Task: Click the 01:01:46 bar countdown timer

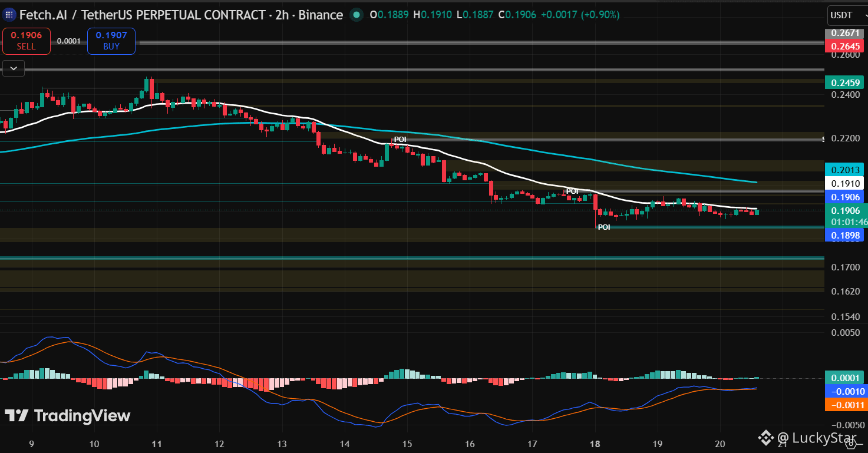Action: coord(849,222)
